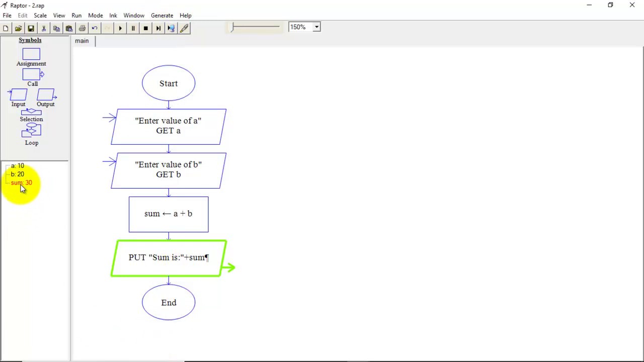Open the zoom percentage dropdown

pos(316,27)
